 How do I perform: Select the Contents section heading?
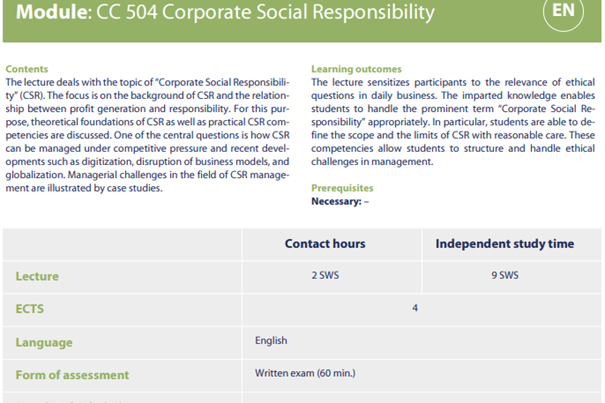pos(27,69)
